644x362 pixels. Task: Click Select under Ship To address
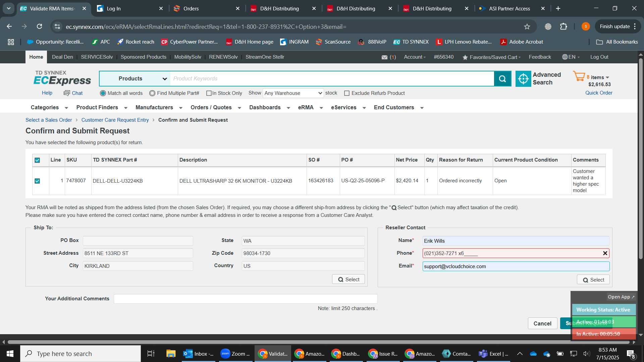(348, 280)
